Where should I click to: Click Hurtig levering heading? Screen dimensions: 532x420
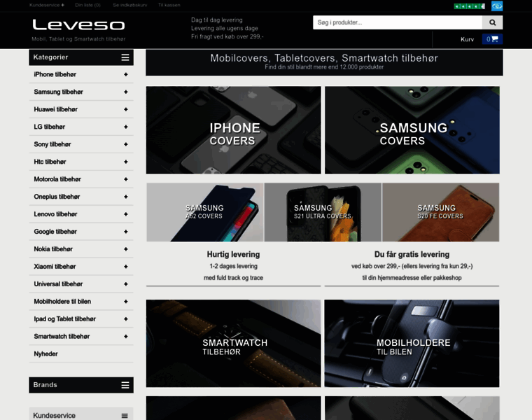pyautogui.click(x=233, y=254)
